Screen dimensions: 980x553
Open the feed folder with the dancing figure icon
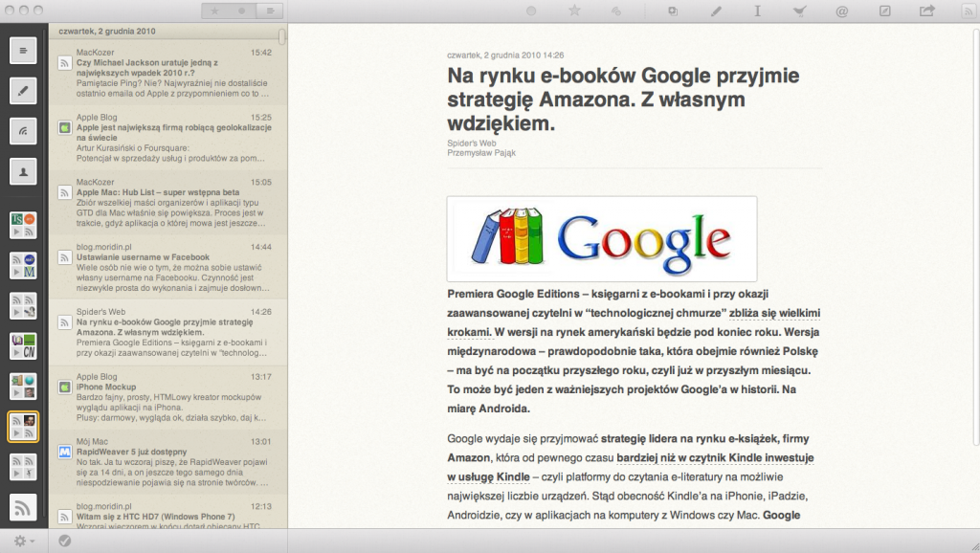23,467
